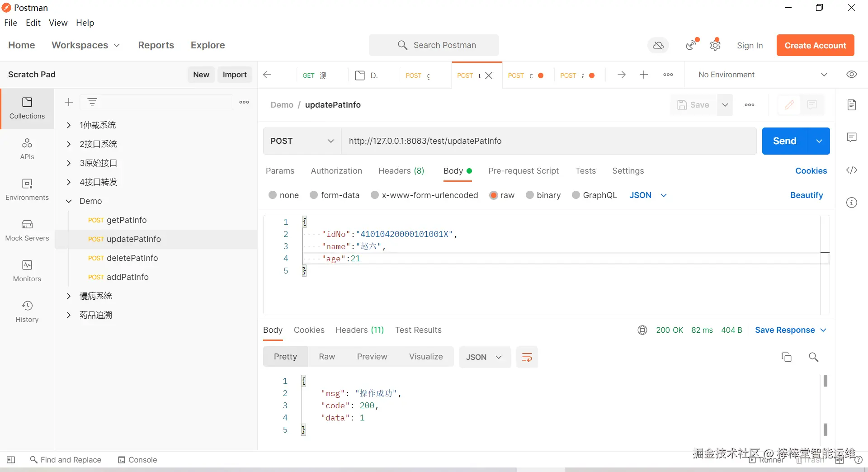
Task: Open History in the sidebar
Action: point(27,312)
